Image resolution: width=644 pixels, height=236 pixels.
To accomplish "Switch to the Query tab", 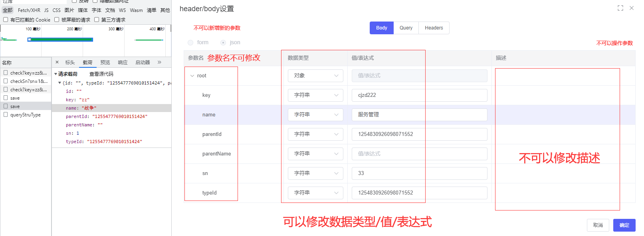I will click(x=406, y=28).
